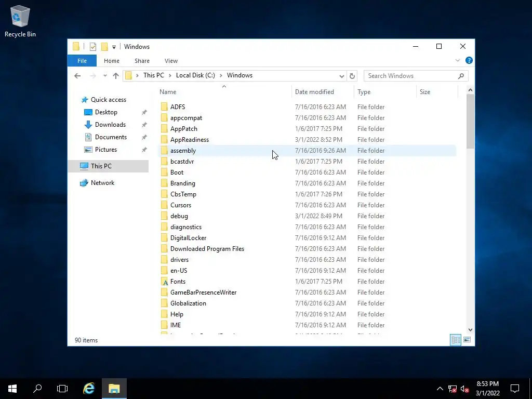This screenshot has height=399, width=532.
Task: Select Quick access in navigation pane
Action: (x=108, y=100)
